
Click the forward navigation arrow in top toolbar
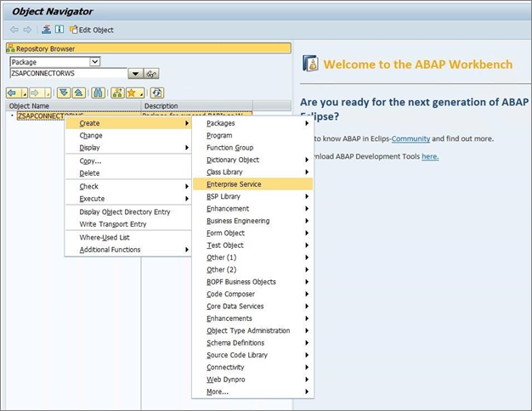point(27,30)
